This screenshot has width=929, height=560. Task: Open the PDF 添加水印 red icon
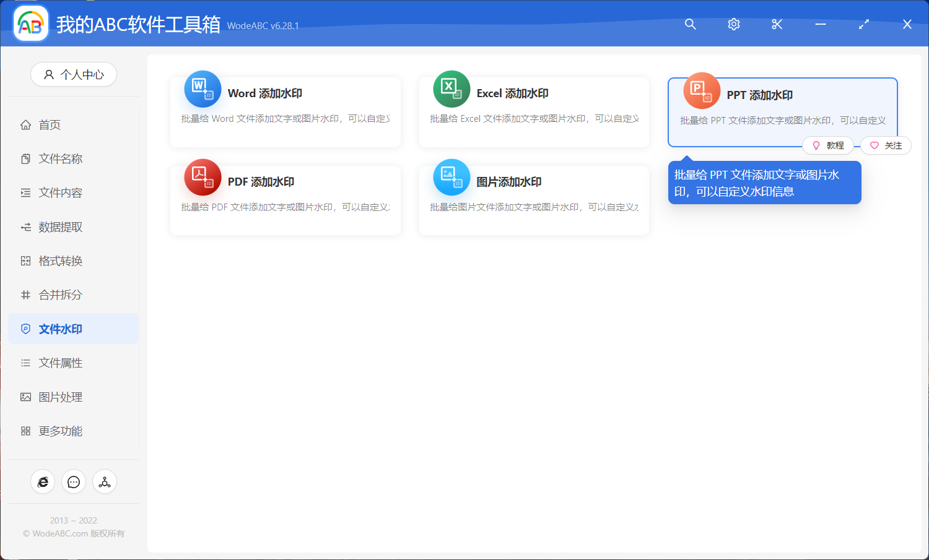coord(203,178)
